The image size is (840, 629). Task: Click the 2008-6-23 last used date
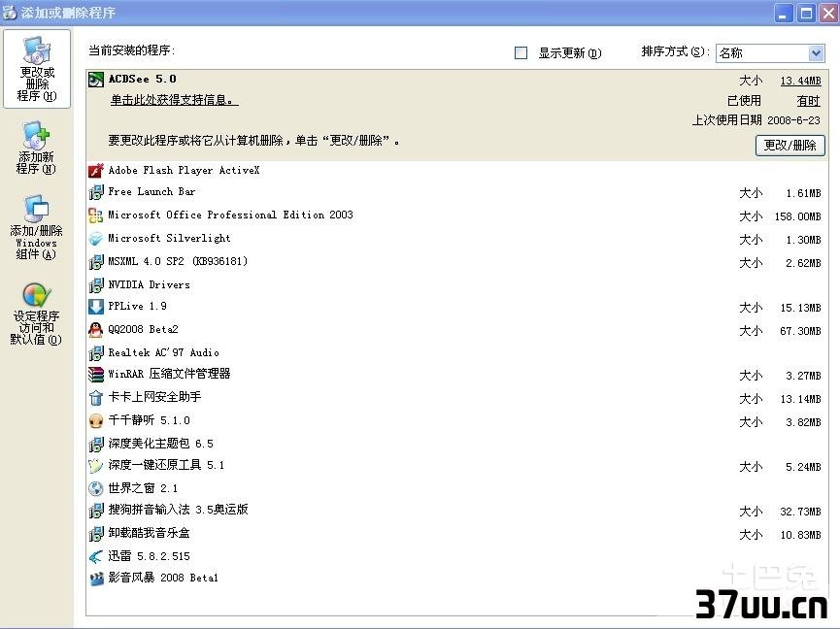(793, 120)
